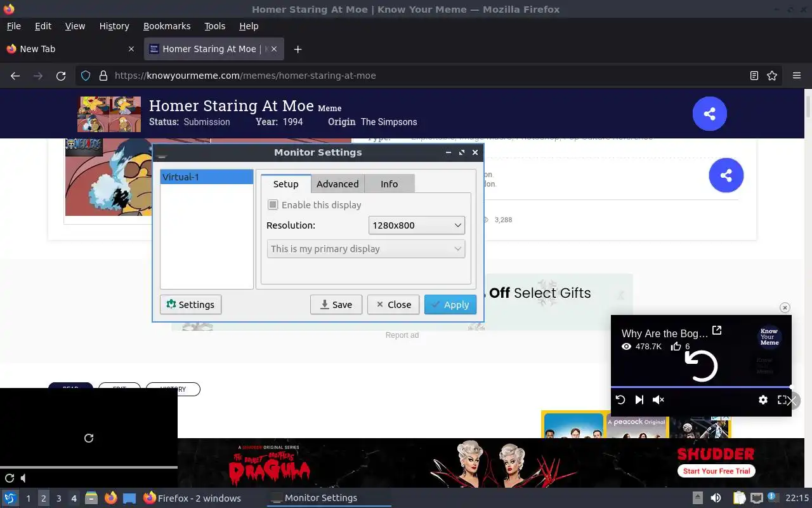Screen dimensions: 812x508
Task: Like the video with thumbs-up icon
Action: tap(676, 347)
